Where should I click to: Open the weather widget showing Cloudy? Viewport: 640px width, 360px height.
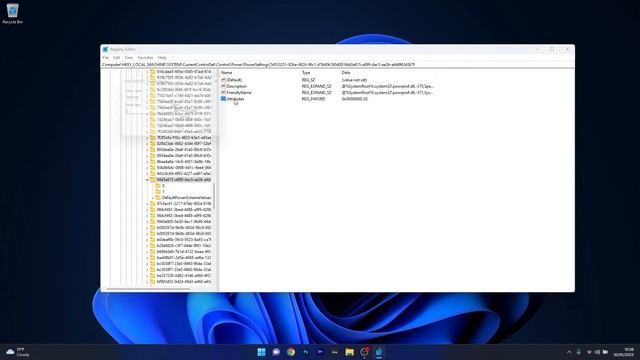[x=18, y=352]
